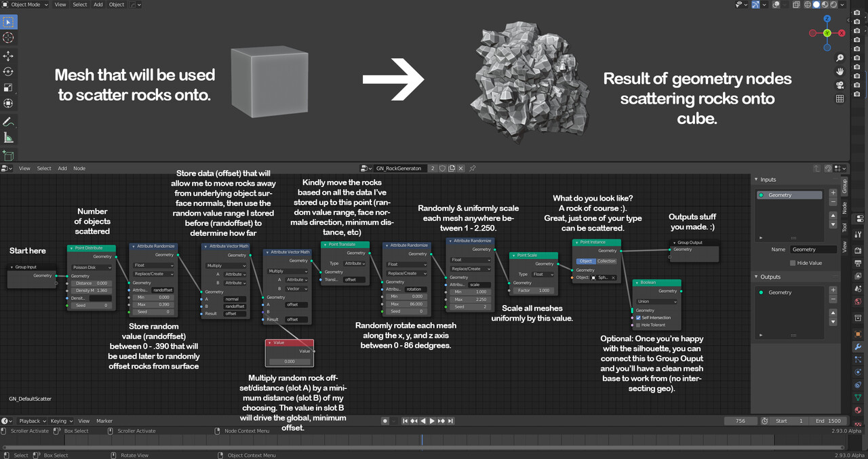Activate the Move tool in the viewport toolbar

[9, 54]
